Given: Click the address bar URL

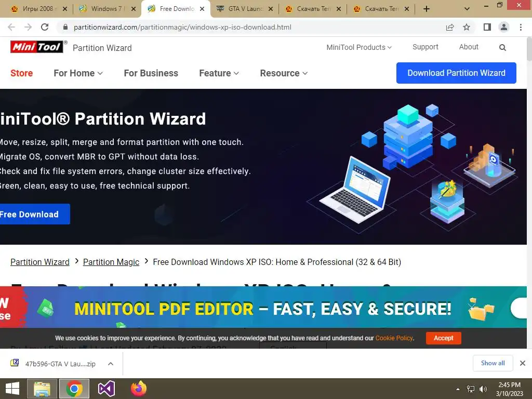Looking at the screenshot, I should [182, 27].
